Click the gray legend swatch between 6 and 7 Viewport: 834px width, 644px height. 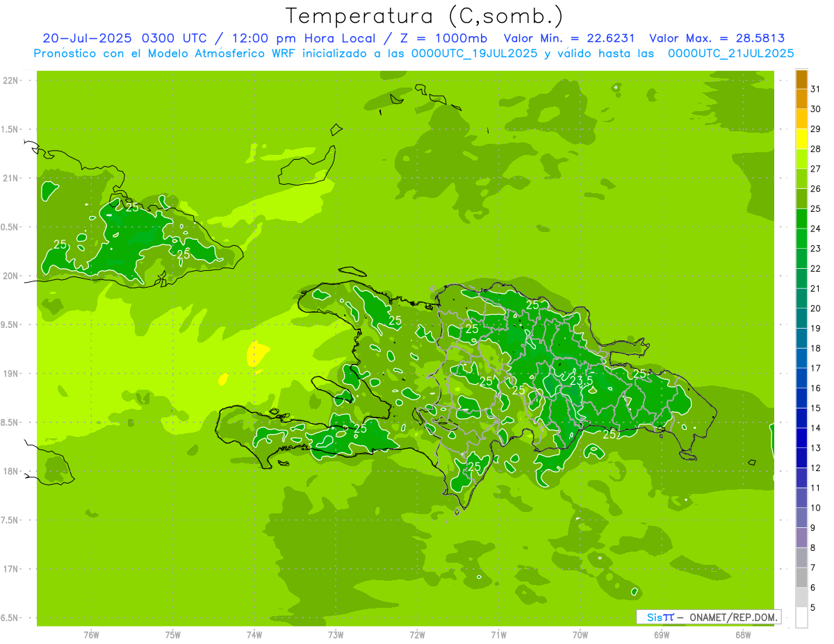pos(802,577)
